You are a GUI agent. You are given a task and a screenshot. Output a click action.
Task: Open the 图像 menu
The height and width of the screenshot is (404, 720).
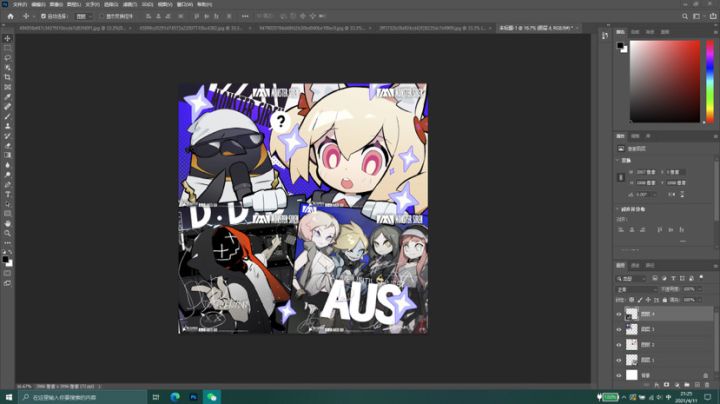pos(56,4)
